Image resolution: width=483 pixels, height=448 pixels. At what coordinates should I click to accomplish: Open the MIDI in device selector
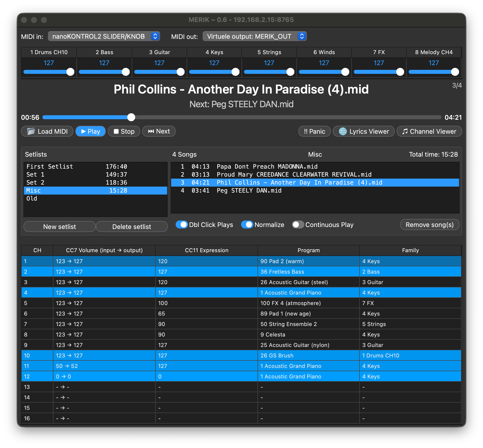pos(104,36)
